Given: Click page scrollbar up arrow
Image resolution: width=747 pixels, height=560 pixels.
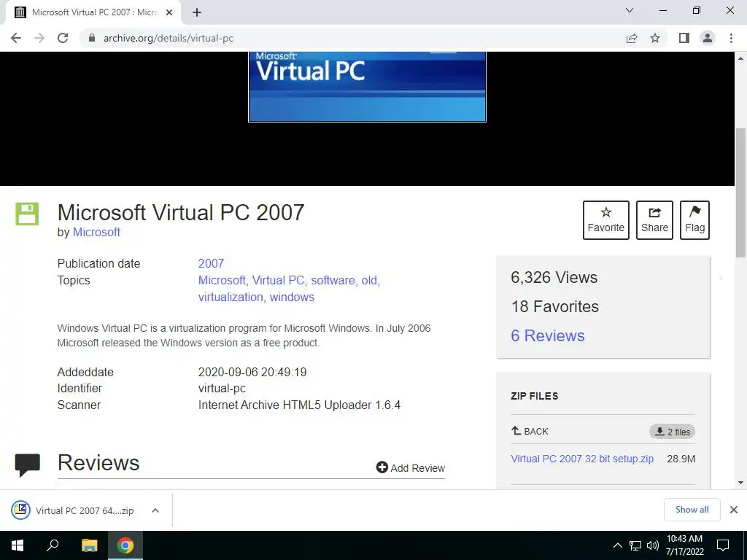Looking at the screenshot, I should (741, 58).
